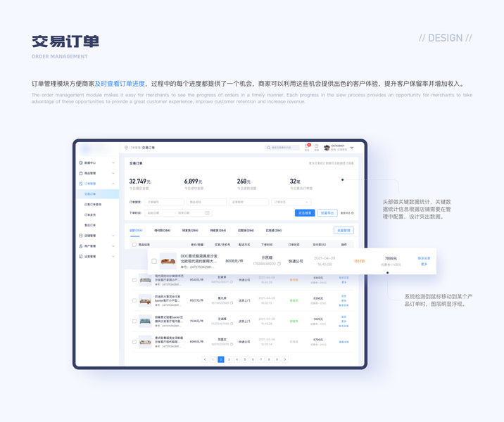Switch to the 已取消(284) tab
The width and height of the screenshot is (504, 422).
246,231
